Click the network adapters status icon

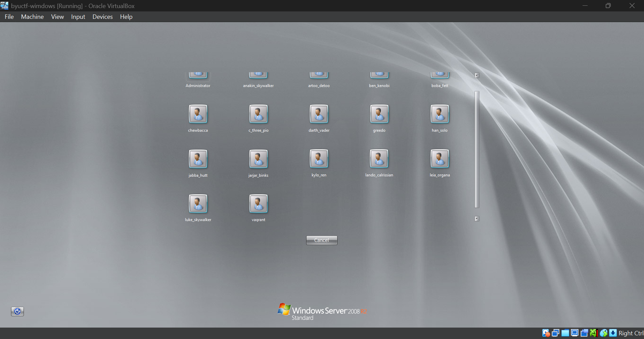point(556,333)
